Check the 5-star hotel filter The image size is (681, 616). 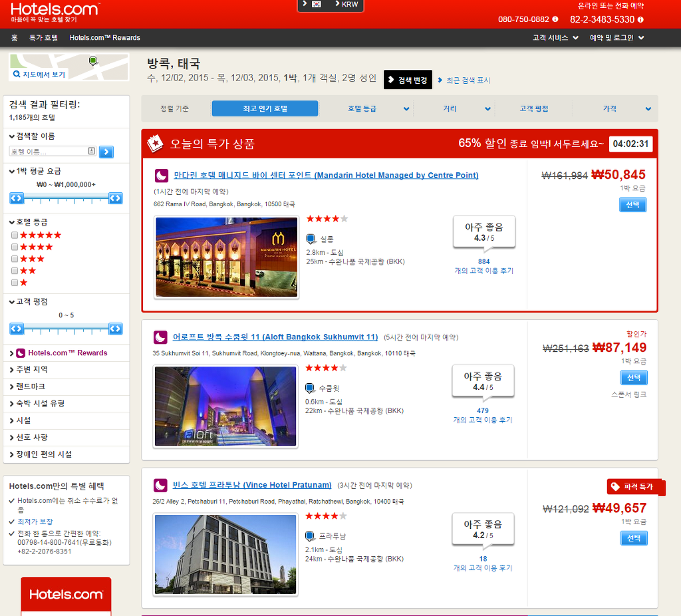(15, 235)
